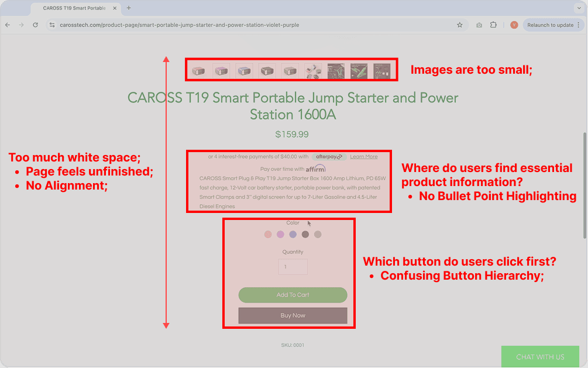Screen dimensions: 588x368
Task: Click the camera icon in the toolbar
Action: tap(479, 25)
